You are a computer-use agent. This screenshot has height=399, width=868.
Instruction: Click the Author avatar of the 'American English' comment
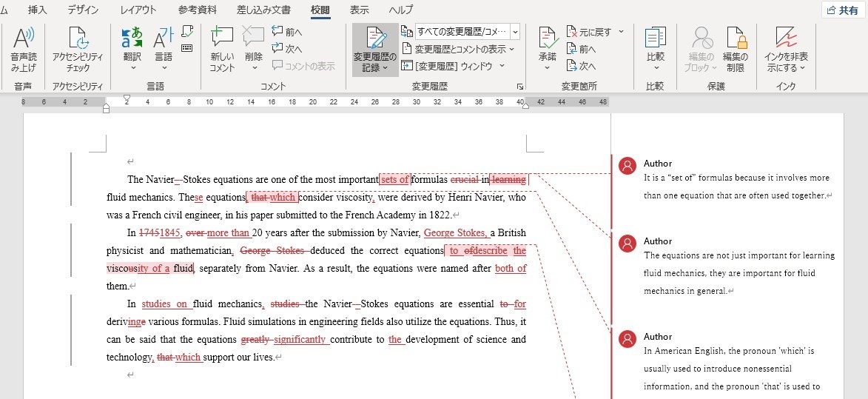628,339
